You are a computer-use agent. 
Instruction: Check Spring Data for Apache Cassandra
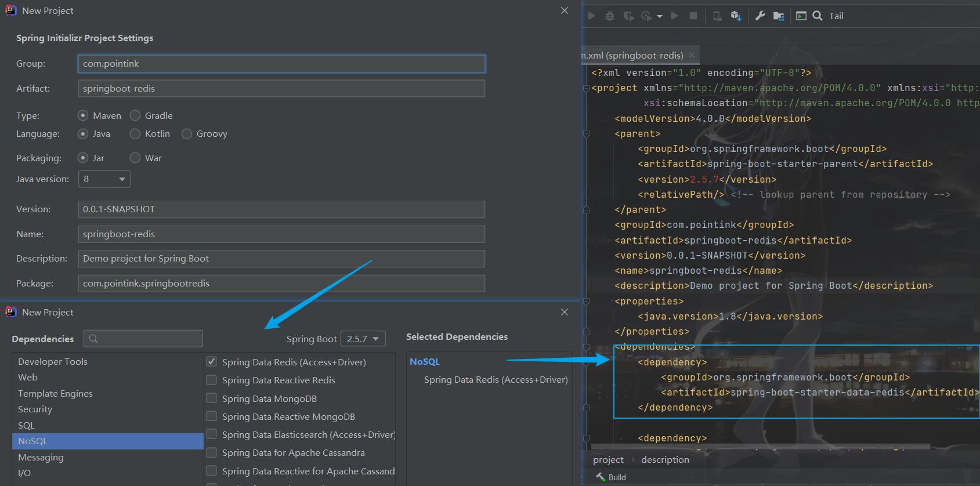pyautogui.click(x=212, y=452)
